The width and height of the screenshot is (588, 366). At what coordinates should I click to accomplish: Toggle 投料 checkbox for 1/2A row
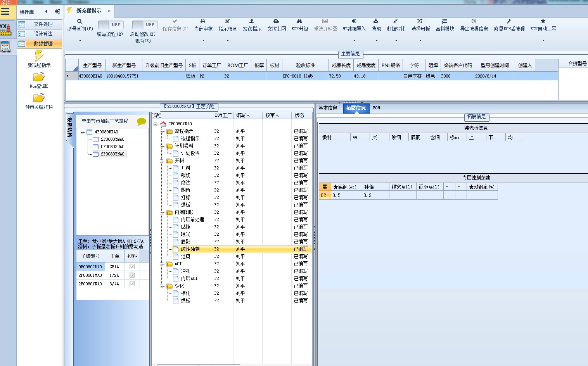(x=132, y=275)
